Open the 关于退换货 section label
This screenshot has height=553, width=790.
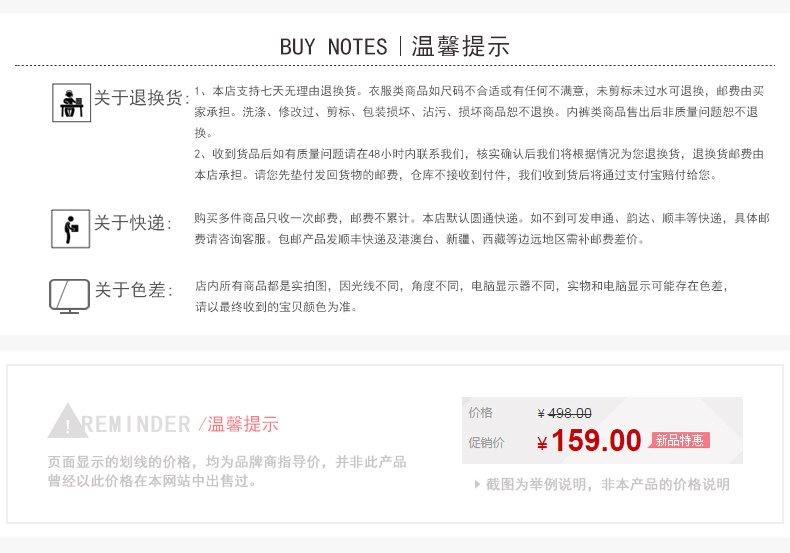140,98
